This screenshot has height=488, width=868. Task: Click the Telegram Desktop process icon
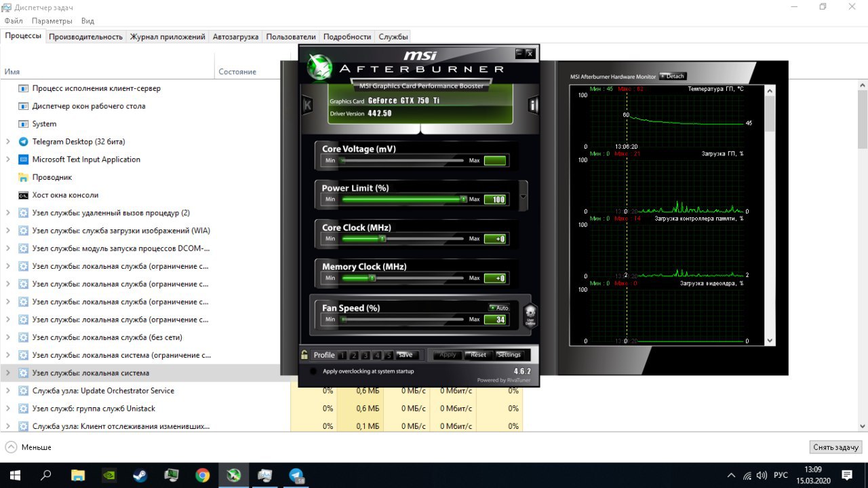23,142
